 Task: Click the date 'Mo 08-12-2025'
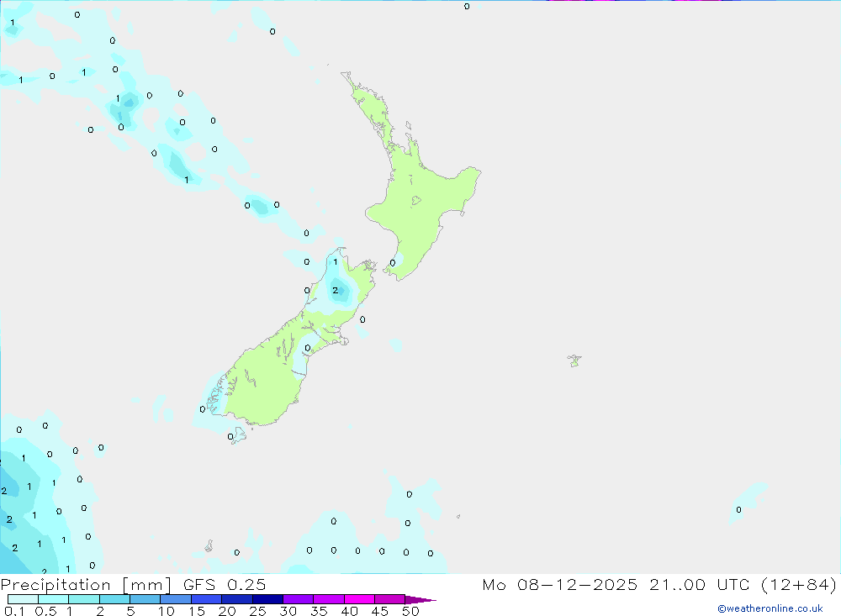tap(560, 584)
